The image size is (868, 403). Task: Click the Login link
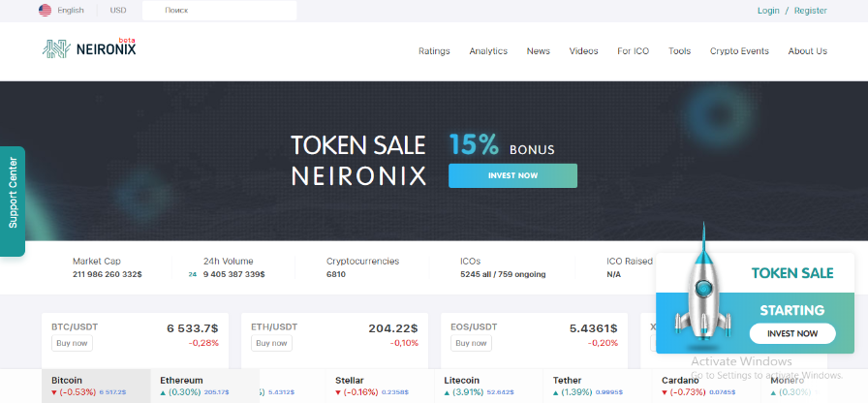768,10
